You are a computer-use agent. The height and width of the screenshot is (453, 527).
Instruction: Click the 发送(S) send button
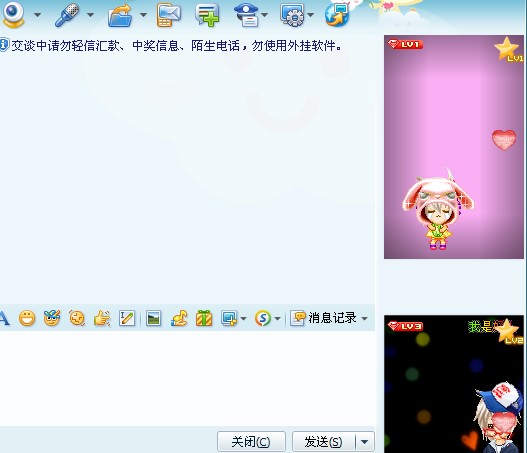[x=324, y=442]
